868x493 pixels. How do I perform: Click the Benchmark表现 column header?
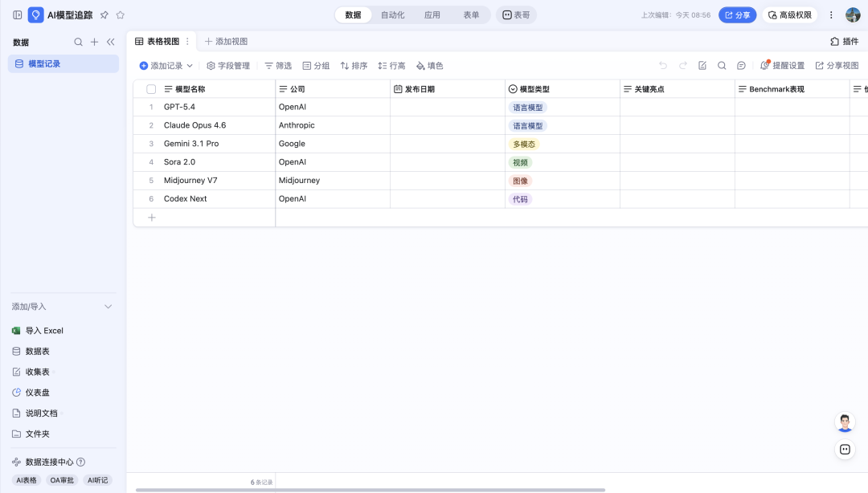[792, 89]
